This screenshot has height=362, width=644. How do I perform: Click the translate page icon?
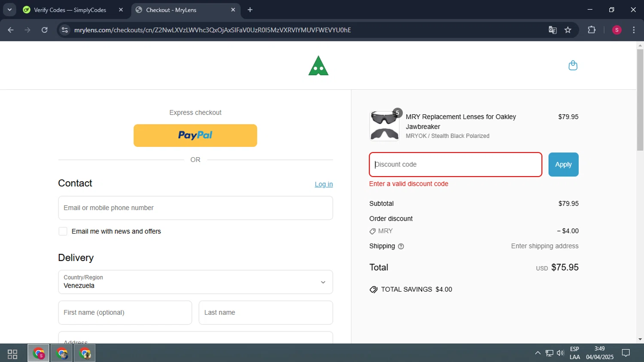tap(553, 30)
